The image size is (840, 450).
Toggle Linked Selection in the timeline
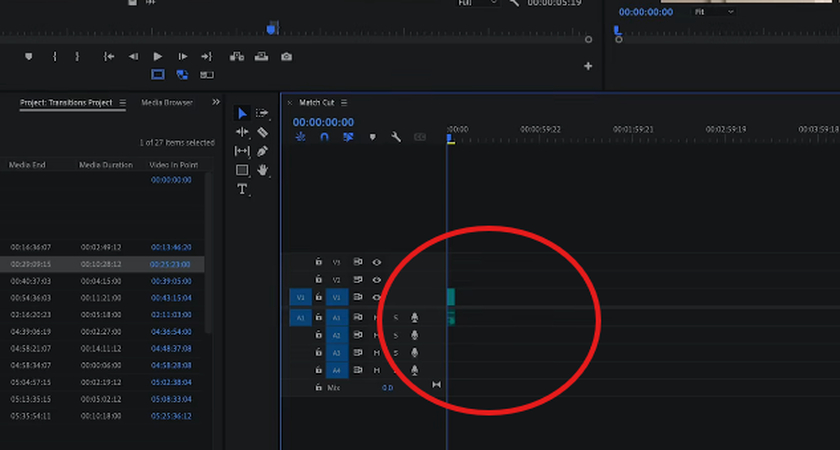[348, 137]
